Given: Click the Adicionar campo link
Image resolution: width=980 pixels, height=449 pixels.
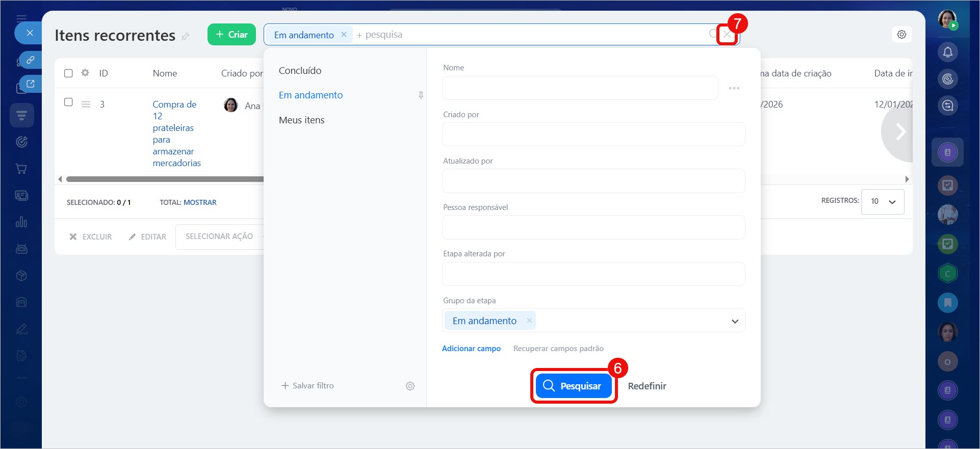Looking at the screenshot, I should 471,349.
